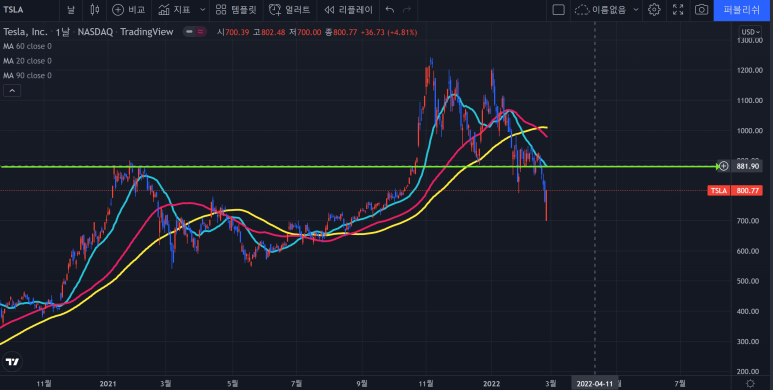Image resolution: width=773 pixels, height=390 pixels.
Task: Toggle the gray dash legend pill
Action: 189,32
